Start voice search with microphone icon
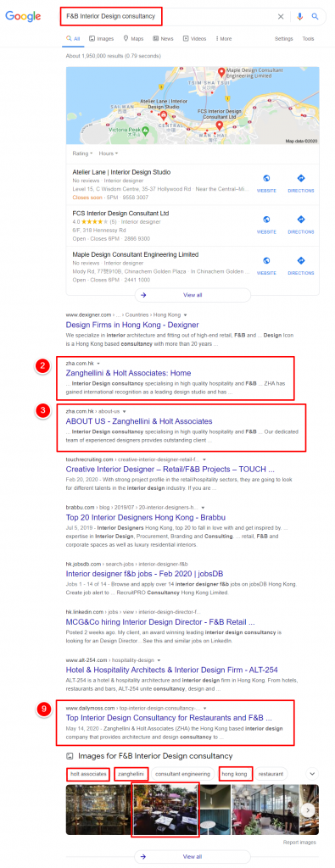The height and width of the screenshot is (868, 335). [x=299, y=17]
